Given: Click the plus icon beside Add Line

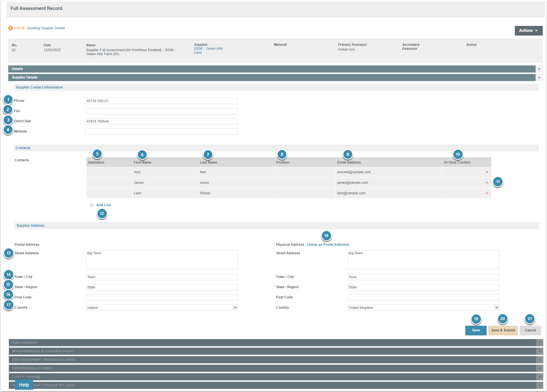Looking at the screenshot, I should click(92, 205).
